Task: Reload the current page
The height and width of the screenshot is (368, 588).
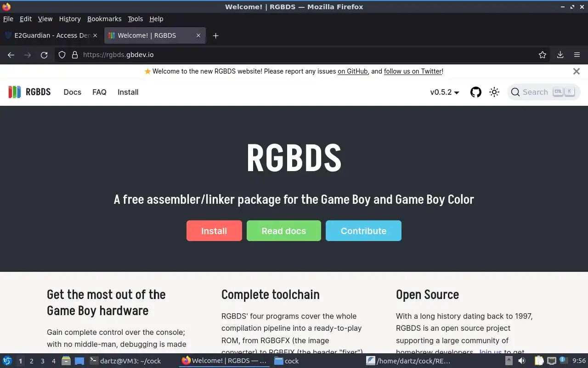Action: 44,55
